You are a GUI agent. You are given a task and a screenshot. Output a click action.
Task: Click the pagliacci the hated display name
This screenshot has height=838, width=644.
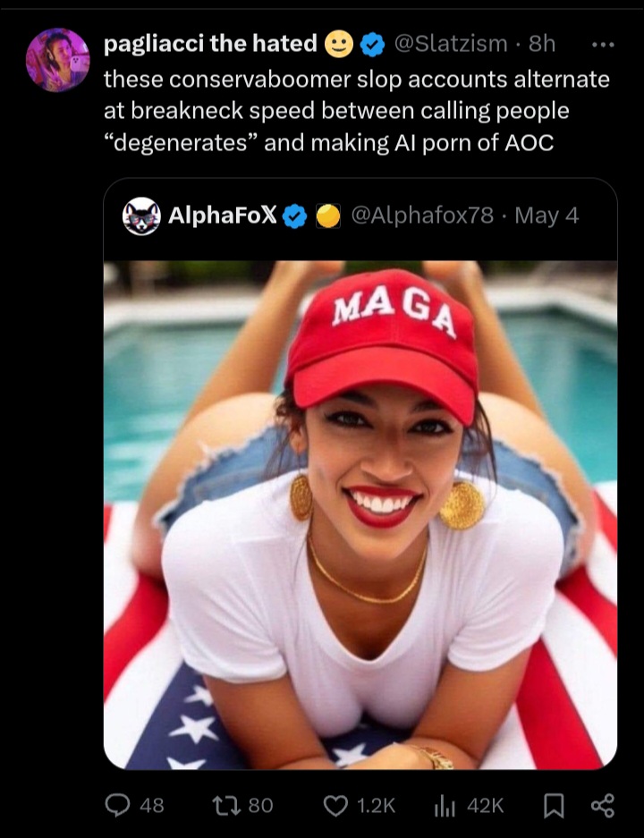210,43
